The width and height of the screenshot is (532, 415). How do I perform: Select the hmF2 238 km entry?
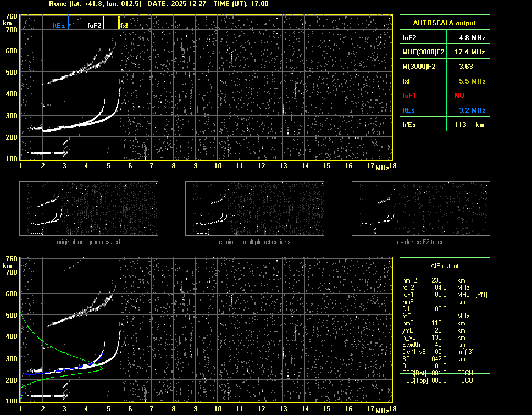(437, 280)
